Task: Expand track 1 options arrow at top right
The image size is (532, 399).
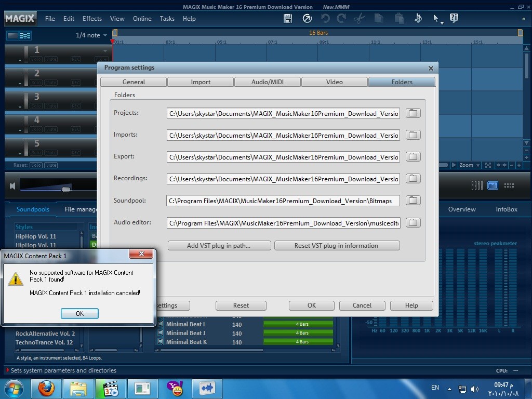Action: (105, 51)
